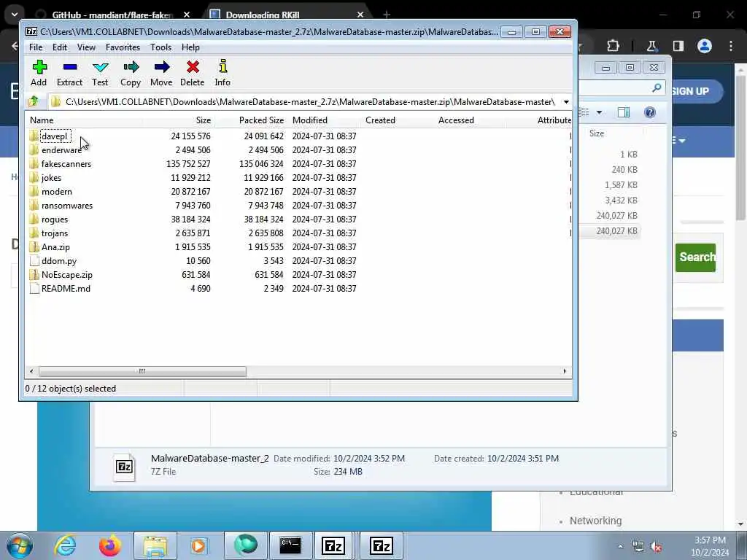
Task: Click the Copy toolbar icon
Action: click(x=131, y=67)
